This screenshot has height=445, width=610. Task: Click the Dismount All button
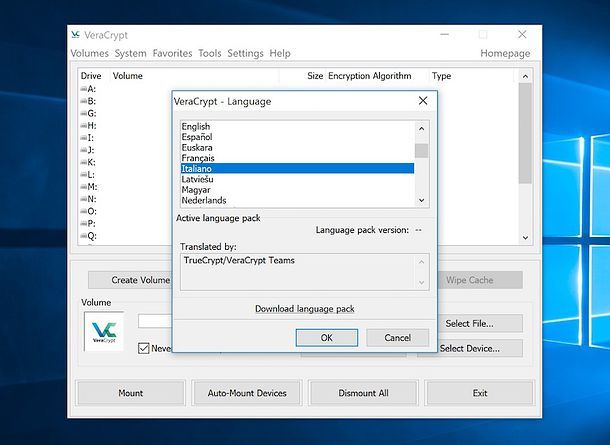pos(363,393)
